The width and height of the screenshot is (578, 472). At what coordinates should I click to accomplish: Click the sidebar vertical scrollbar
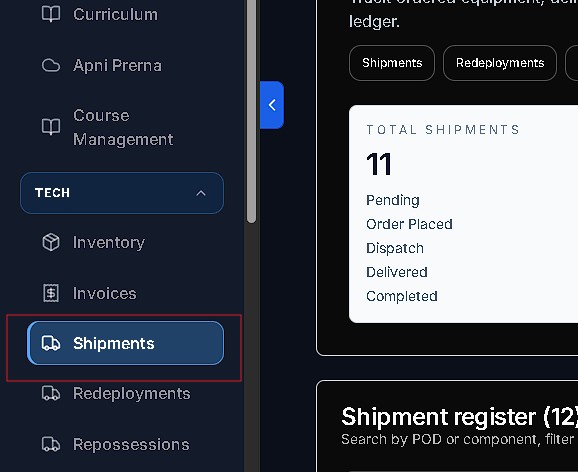point(251,111)
